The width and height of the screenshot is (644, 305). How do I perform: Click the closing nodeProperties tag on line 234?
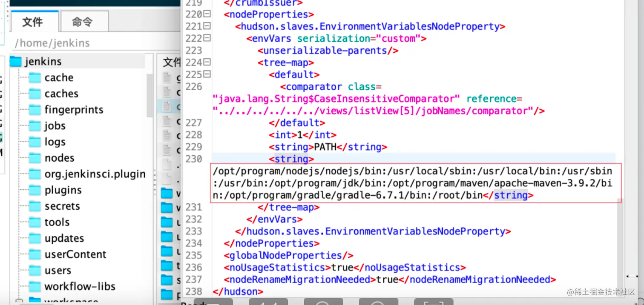[x=272, y=243]
